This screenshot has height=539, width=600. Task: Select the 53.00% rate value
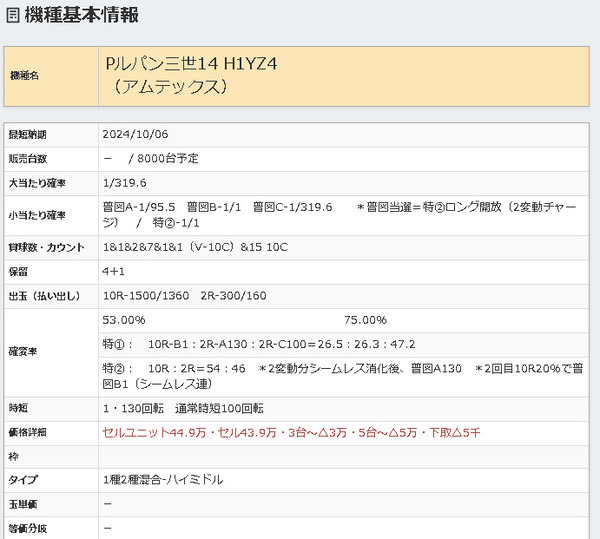pos(124,320)
